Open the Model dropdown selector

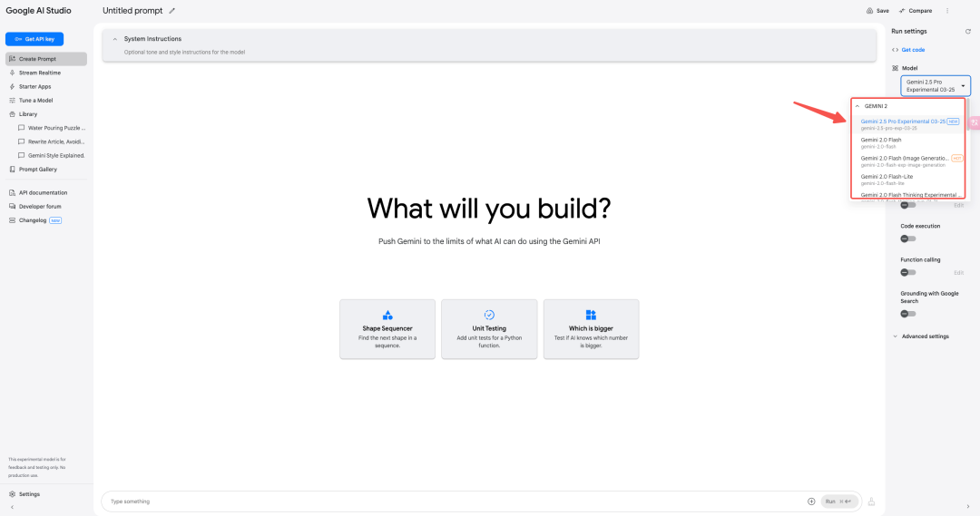click(935, 85)
